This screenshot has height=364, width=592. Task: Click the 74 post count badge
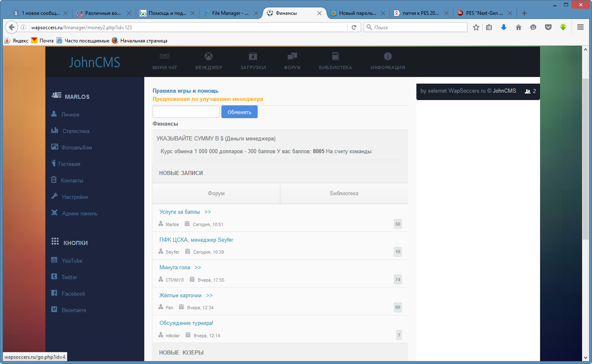398,280
